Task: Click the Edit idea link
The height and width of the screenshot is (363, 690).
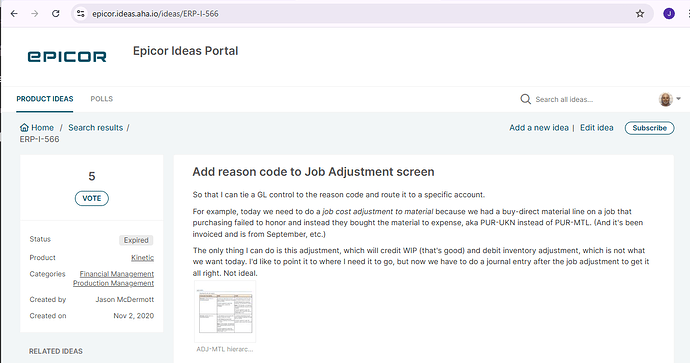Action: pos(596,128)
